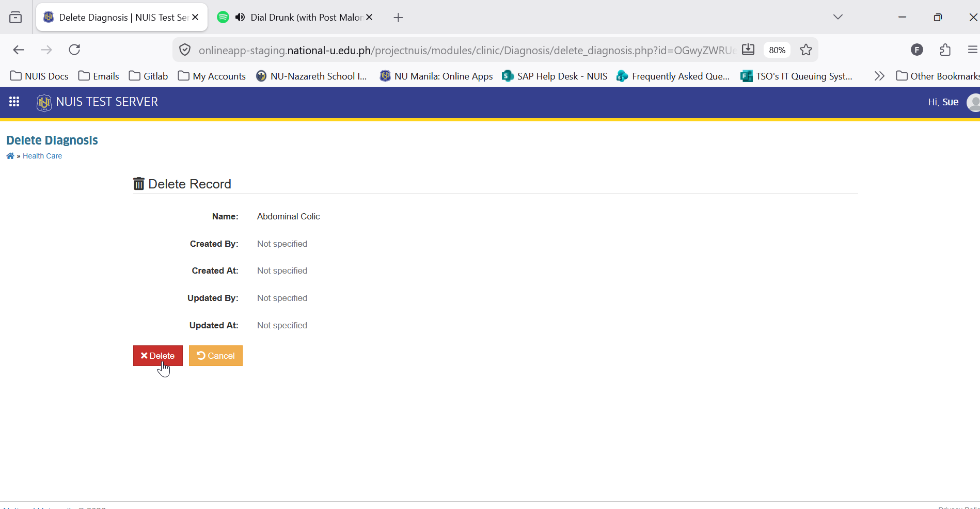Switch to the Delete Diagnosis tab
The width and height of the screenshot is (980, 509).
(x=122, y=17)
